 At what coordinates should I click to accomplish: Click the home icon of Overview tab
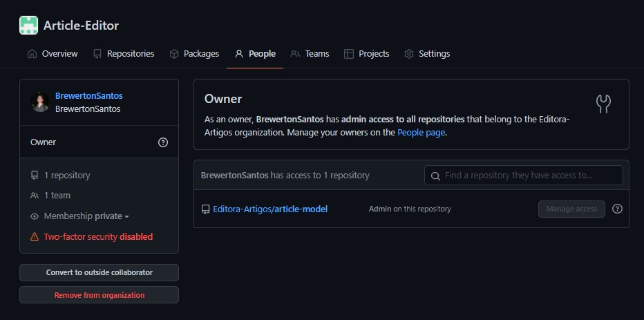click(x=32, y=54)
